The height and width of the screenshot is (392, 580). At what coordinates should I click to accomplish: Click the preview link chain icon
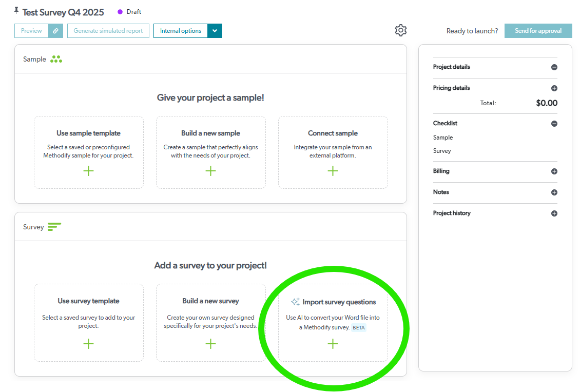(55, 31)
